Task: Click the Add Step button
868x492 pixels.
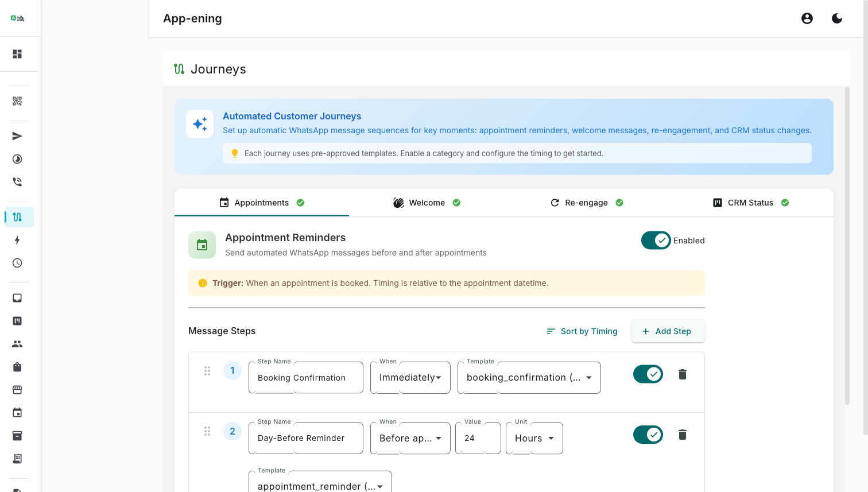Action: click(668, 331)
